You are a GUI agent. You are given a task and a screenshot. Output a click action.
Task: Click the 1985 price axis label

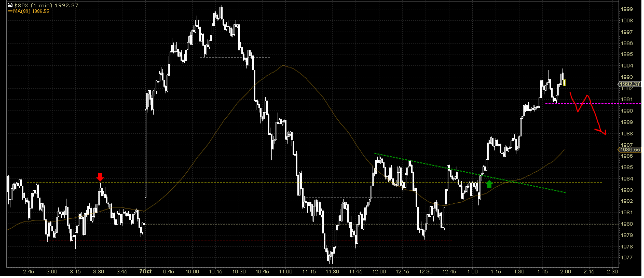click(626, 168)
